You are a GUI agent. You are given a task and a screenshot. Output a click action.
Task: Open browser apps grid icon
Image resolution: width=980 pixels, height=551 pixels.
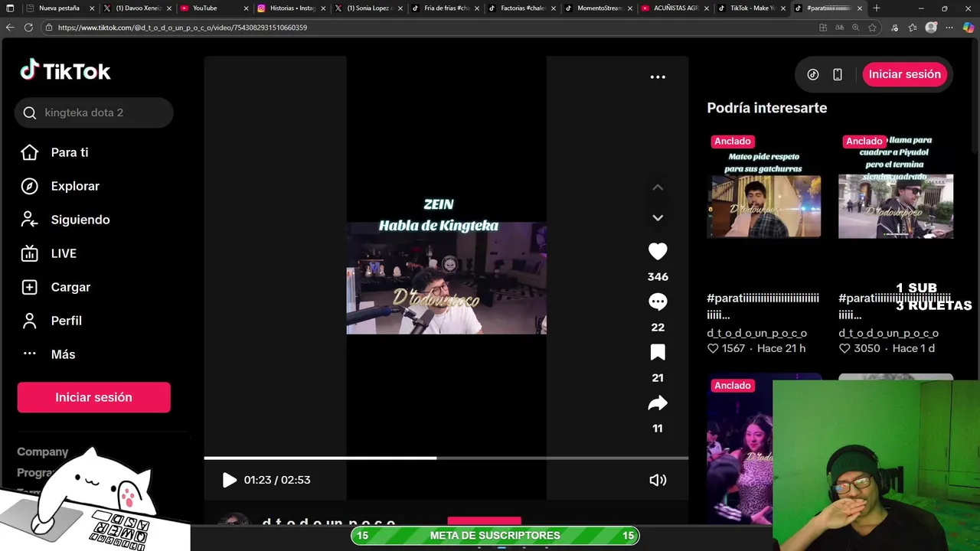pyautogui.click(x=823, y=28)
